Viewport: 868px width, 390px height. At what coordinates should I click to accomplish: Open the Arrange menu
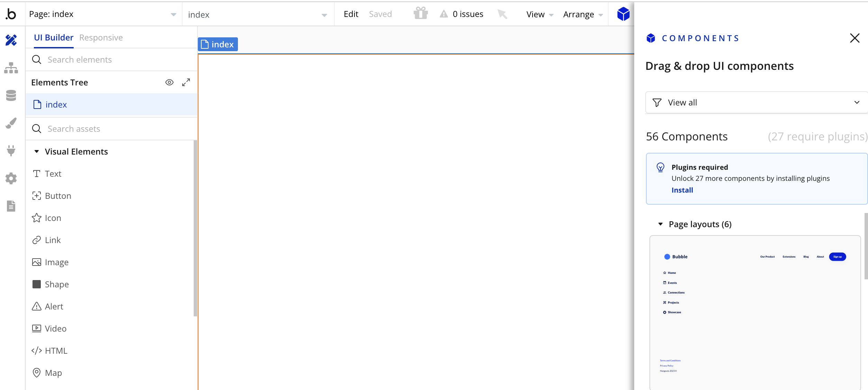tap(583, 15)
